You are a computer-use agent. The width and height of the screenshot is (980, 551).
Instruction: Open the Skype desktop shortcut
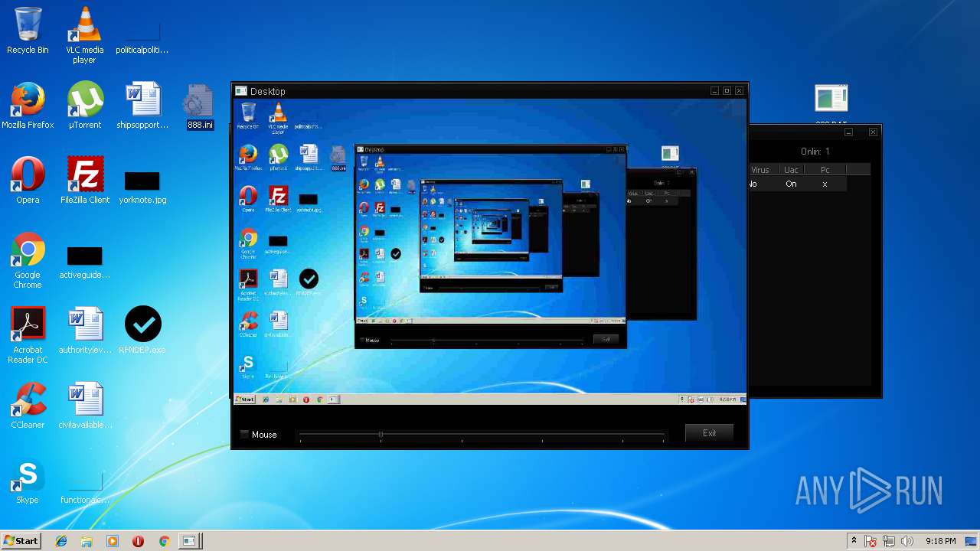(x=28, y=482)
